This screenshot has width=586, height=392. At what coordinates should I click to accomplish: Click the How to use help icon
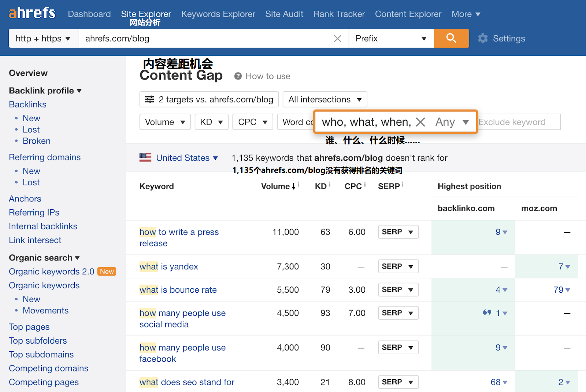[x=238, y=76]
